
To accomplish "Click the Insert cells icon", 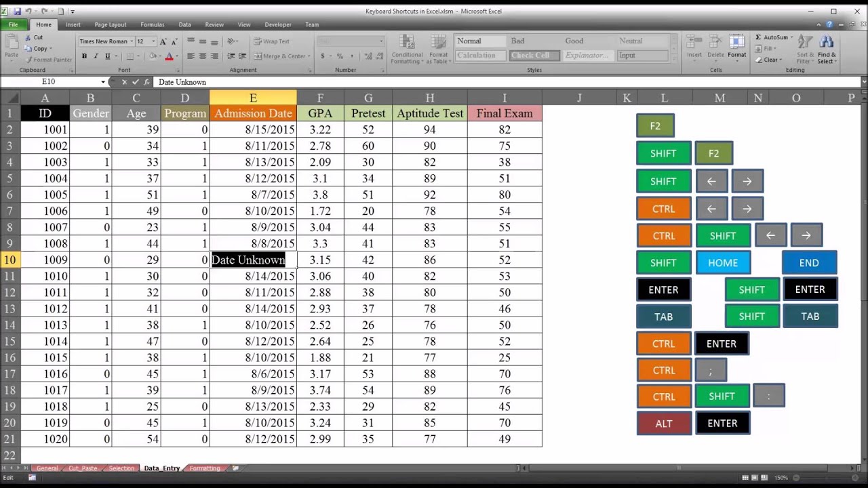I will pyautogui.click(x=694, y=42).
